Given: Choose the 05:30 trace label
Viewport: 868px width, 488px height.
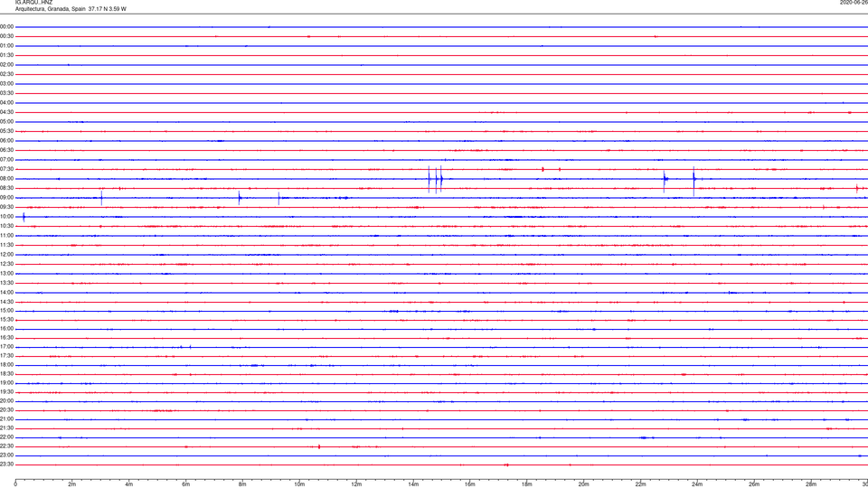Looking at the screenshot, I should pyautogui.click(x=6, y=131).
